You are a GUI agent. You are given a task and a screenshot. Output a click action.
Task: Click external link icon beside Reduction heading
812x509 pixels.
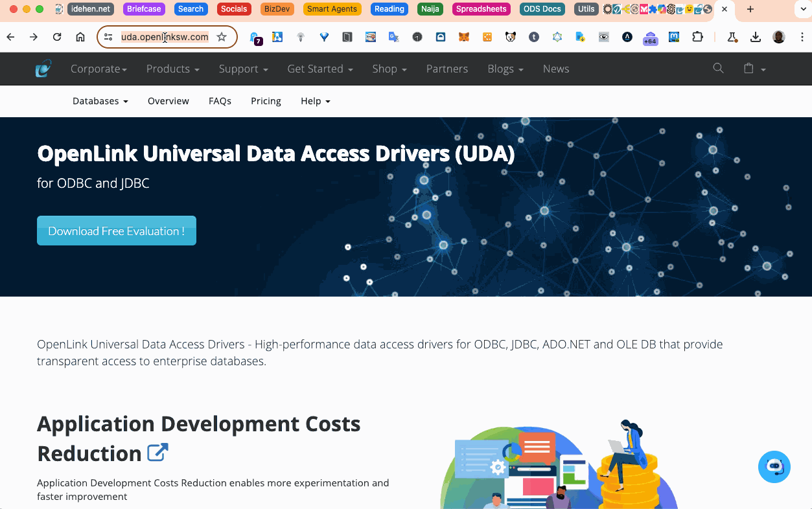(x=157, y=452)
